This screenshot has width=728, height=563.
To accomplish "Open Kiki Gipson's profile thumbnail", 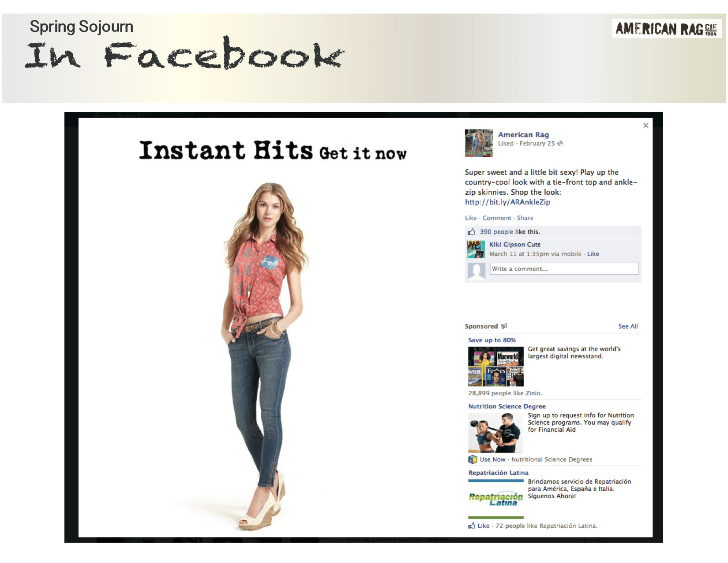I will pos(476,249).
